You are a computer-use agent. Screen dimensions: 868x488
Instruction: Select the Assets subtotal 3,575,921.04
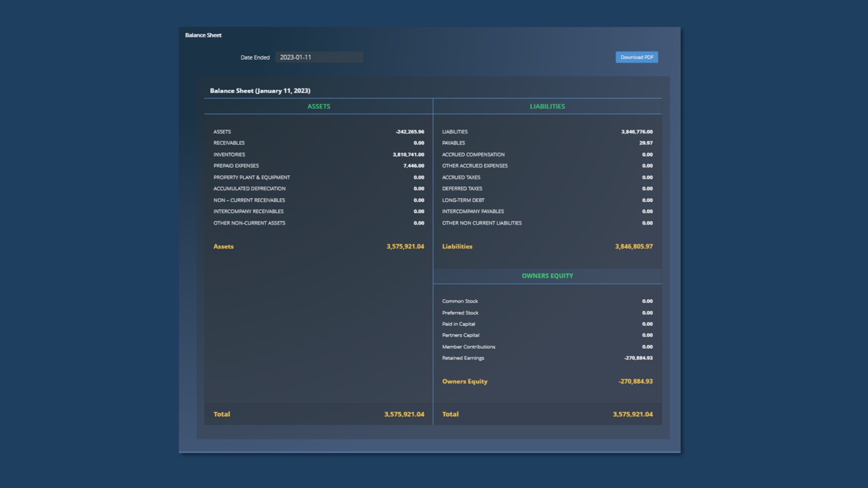405,247
